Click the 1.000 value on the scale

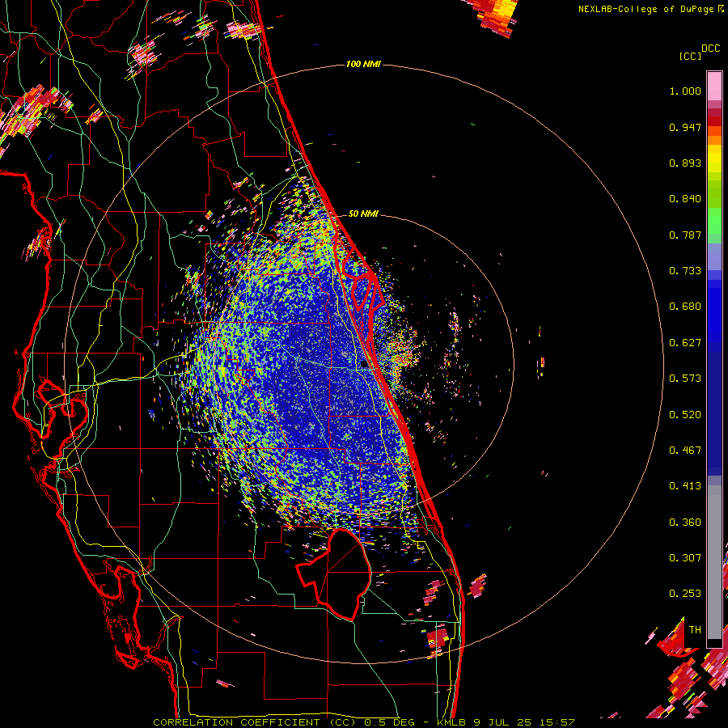(685, 91)
